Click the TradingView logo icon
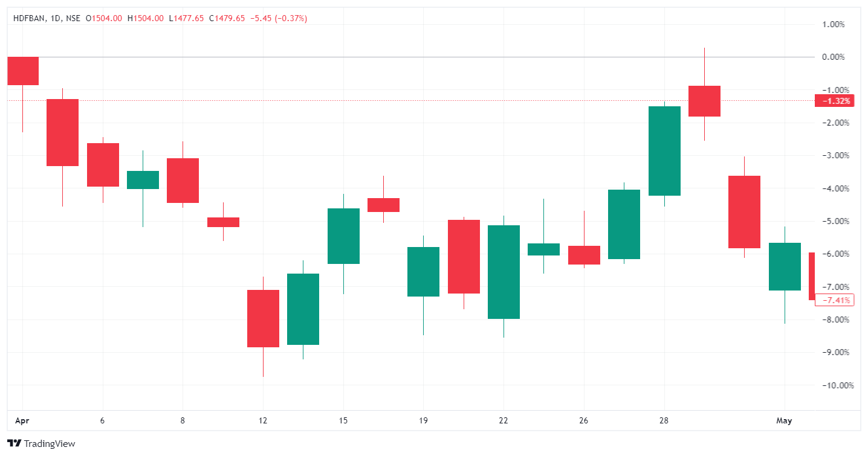 point(15,443)
